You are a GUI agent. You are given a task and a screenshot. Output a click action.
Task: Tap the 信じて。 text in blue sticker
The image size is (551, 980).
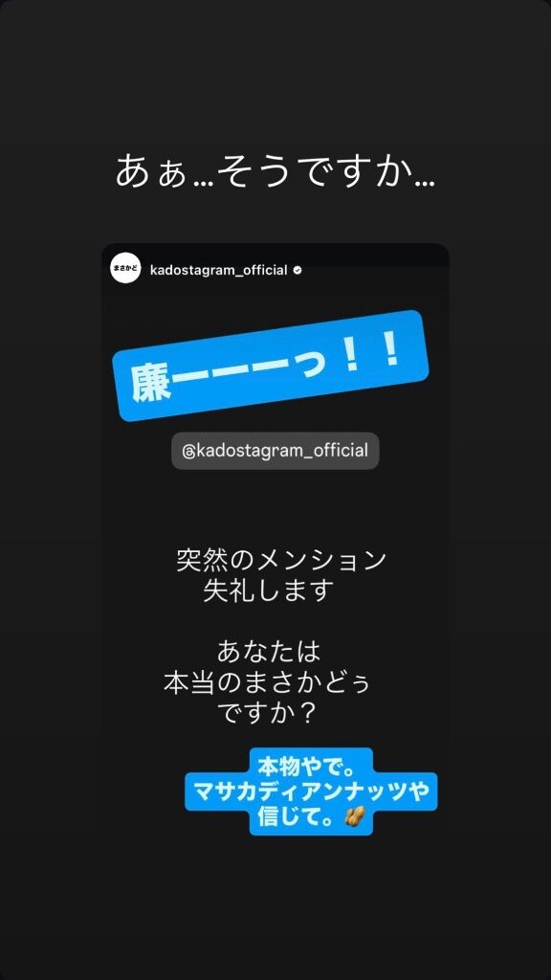pyautogui.click(x=294, y=816)
